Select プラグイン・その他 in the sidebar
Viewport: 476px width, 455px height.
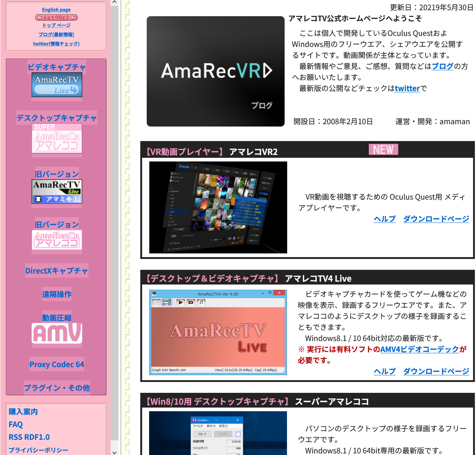[x=57, y=388]
